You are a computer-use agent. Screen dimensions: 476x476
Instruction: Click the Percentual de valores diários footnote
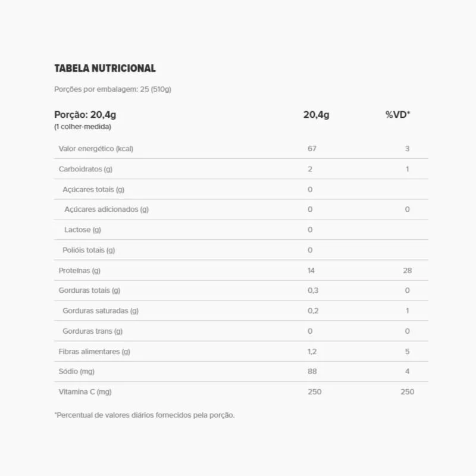coord(145,415)
